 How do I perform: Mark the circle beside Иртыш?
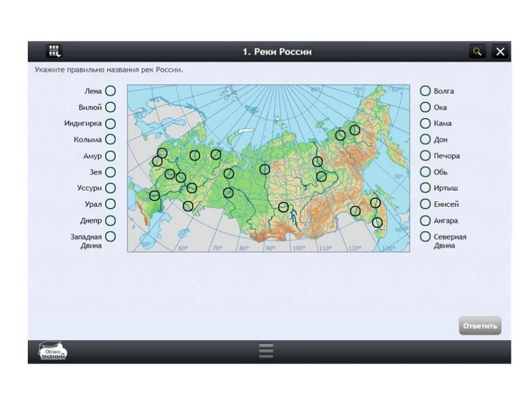click(425, 188)
